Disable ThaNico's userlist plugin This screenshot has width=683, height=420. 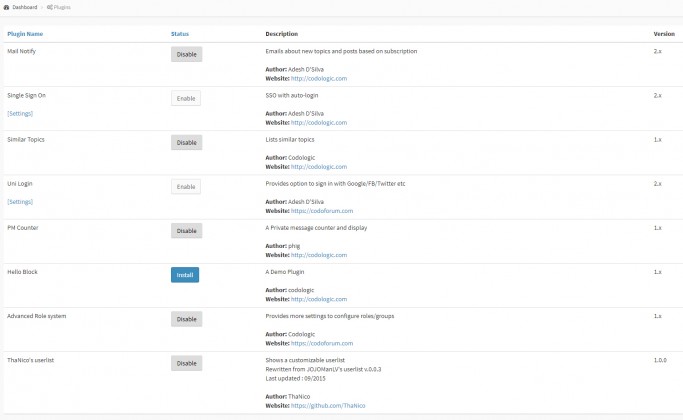186,363
